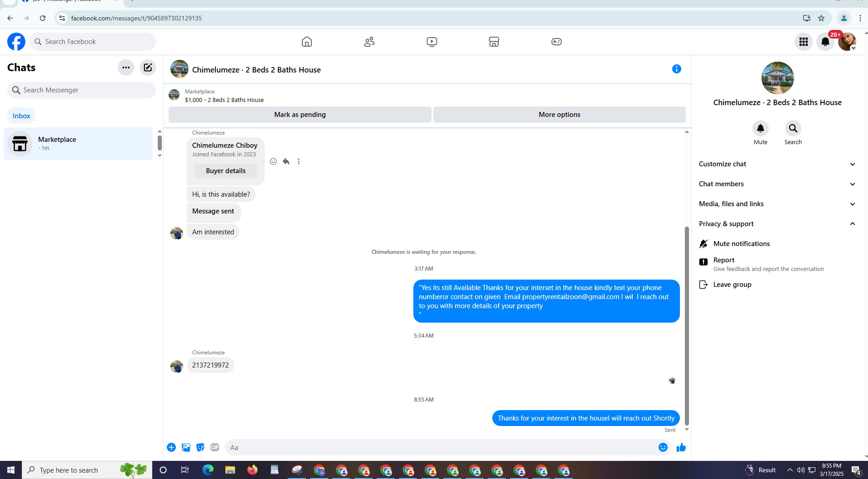Open account profile picture menu
Image resolution: width=868 pixels, height=479 pixels.
pyautogui.click(x=847, y=42)
